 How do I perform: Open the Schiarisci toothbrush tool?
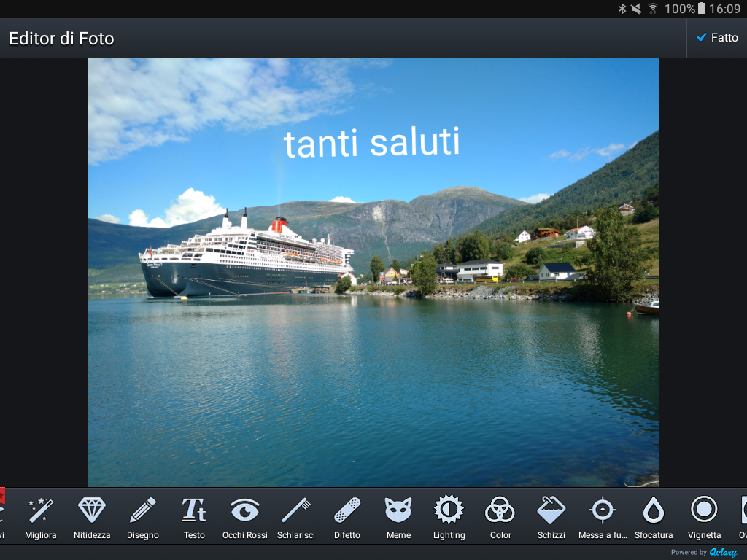[296, 518]
